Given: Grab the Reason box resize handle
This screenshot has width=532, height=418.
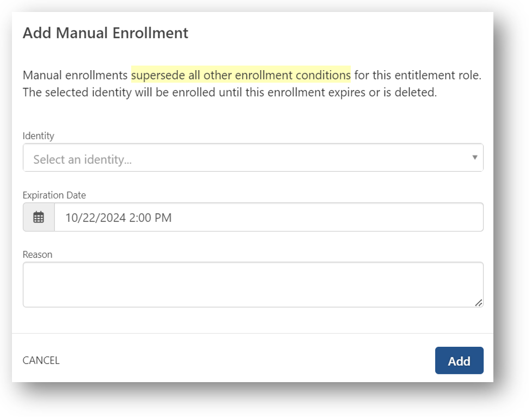Looking at the screenshot, I should pos(478,303).
